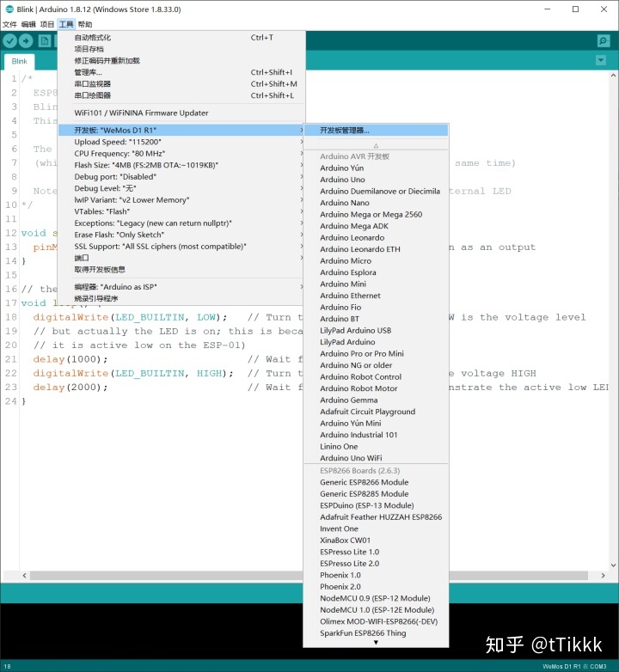Open the 帮助 menu
This screenshot has width=619, height=672.
(85, 24)
